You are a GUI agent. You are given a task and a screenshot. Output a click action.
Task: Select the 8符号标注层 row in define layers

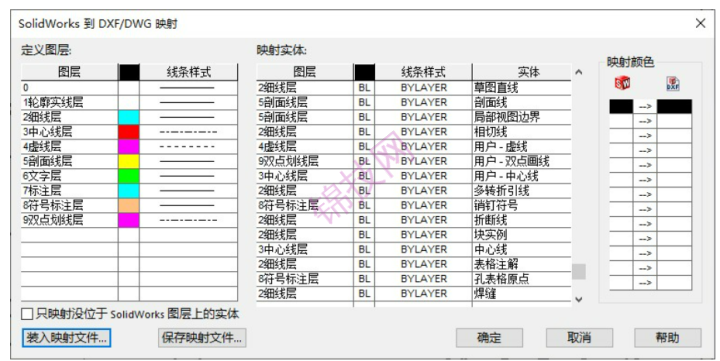click(129, 205)
